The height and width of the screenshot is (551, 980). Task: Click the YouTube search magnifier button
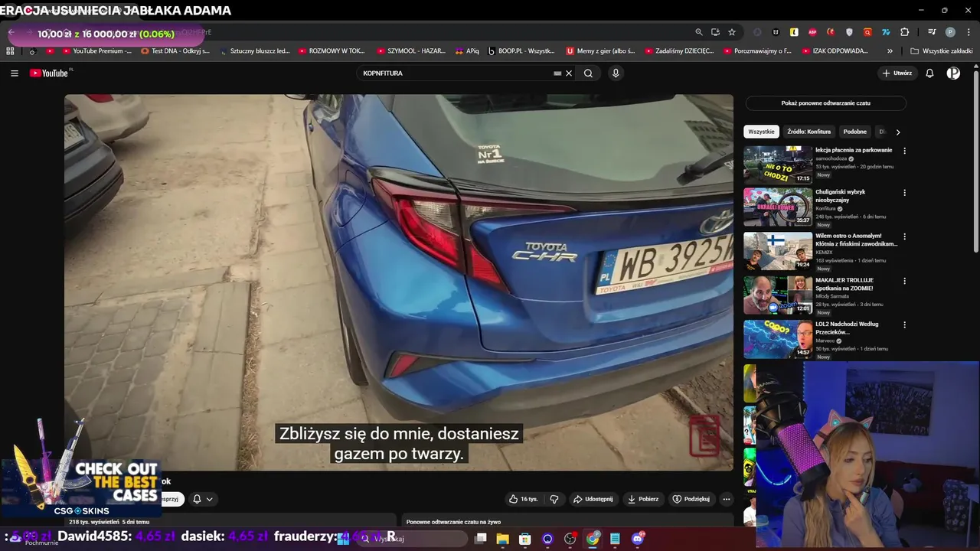[588, 73]
